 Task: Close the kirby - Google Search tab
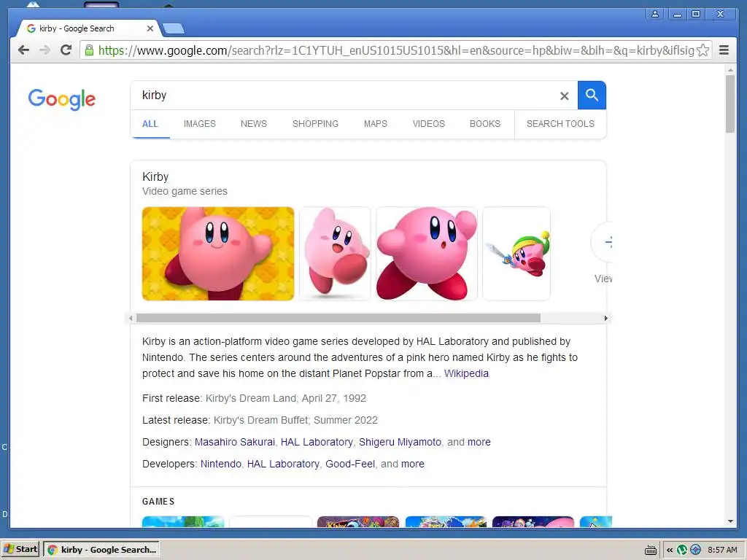[x=150, y=28]
